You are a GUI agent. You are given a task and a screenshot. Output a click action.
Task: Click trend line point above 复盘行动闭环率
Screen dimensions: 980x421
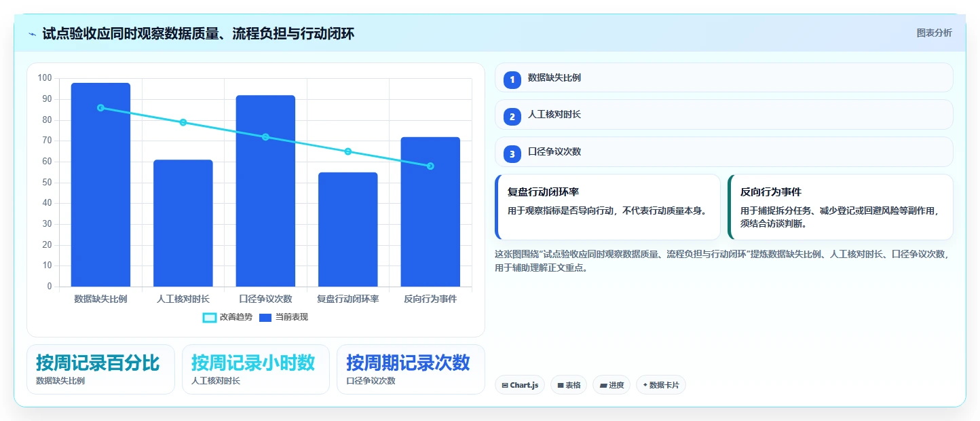pos(348,151)
